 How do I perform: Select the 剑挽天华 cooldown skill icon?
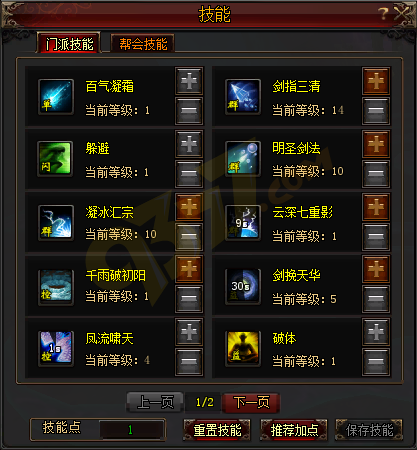coord(243,287)
